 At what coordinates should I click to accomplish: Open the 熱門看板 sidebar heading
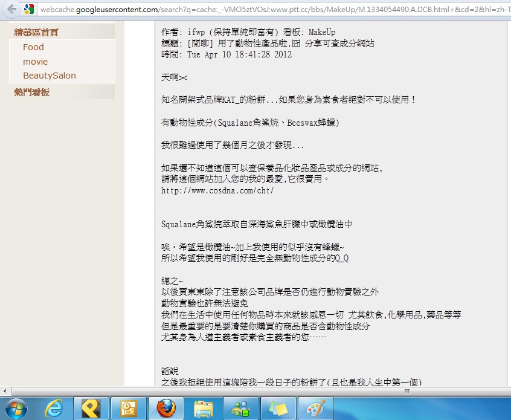31,92
